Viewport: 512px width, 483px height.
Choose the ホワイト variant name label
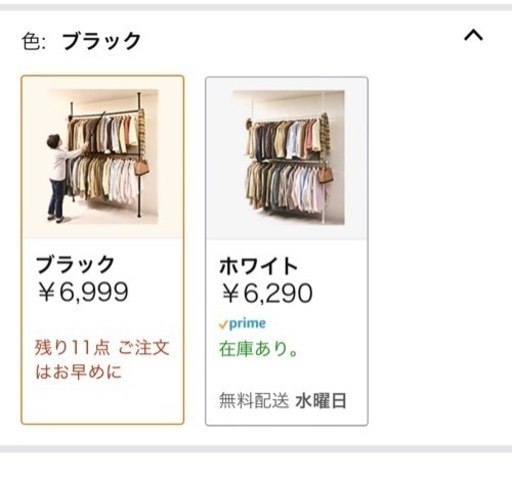point(259,266)
